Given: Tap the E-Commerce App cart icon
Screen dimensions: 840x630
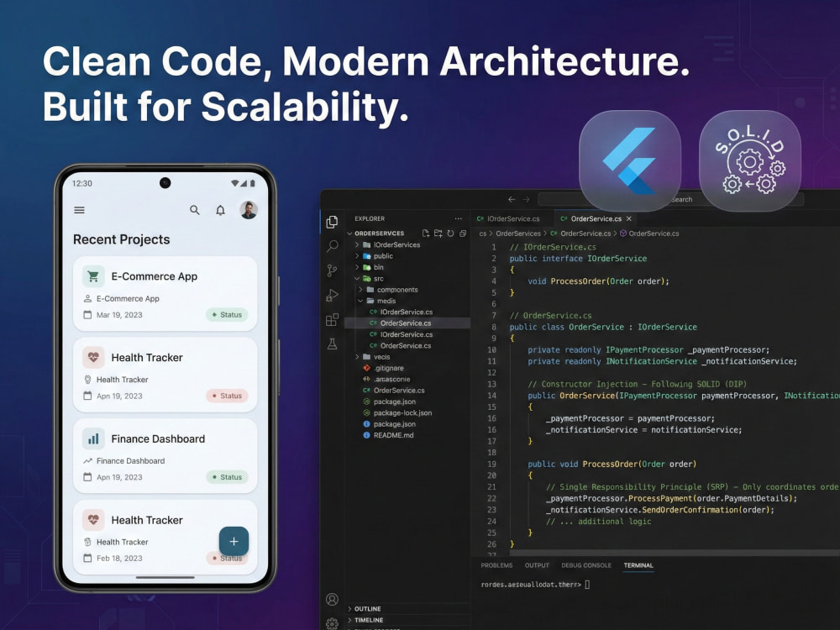Looking at the screenshot, I should [x=93, y=276].
